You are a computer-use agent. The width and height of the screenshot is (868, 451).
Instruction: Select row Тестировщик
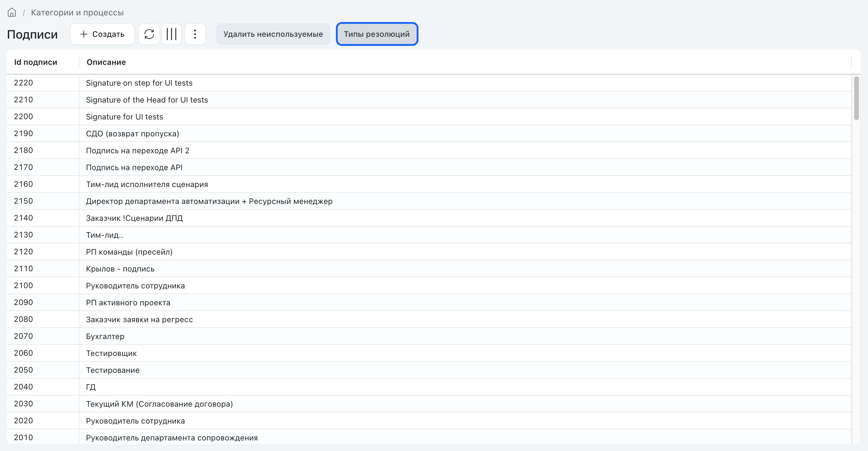click(429, 353)
